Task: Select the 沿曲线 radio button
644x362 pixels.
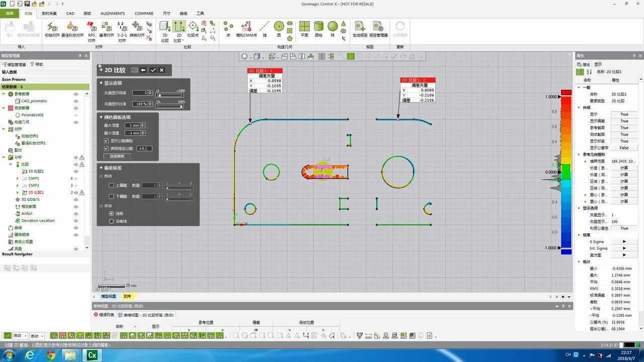Action: click(x=112, y=221)
